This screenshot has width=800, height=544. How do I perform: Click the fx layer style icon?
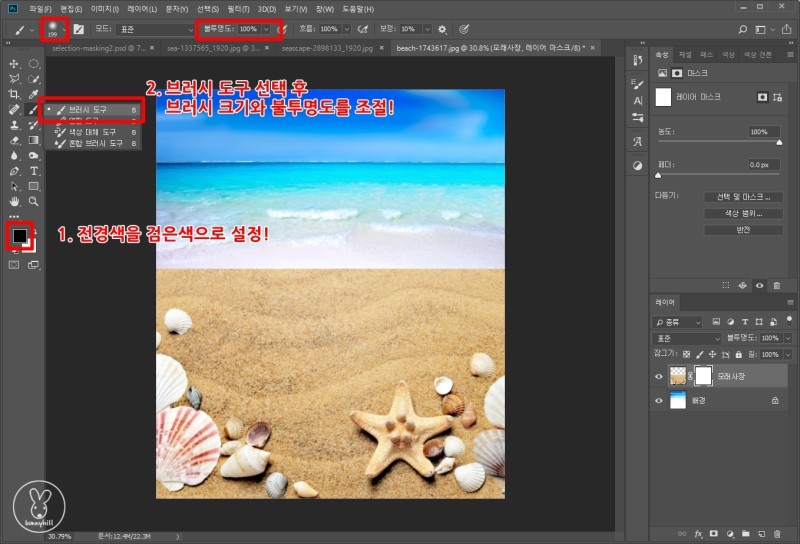[x=699, y=535]
